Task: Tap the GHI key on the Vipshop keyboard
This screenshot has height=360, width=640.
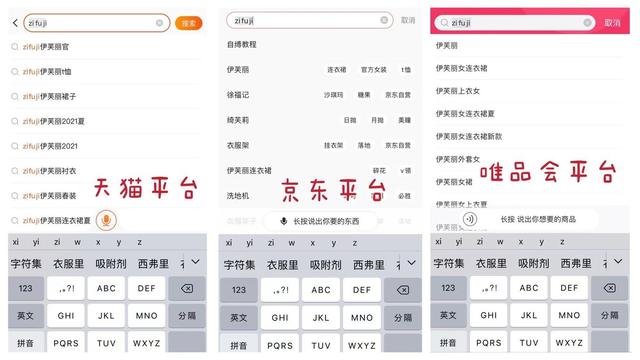Action: pos(489,316)
